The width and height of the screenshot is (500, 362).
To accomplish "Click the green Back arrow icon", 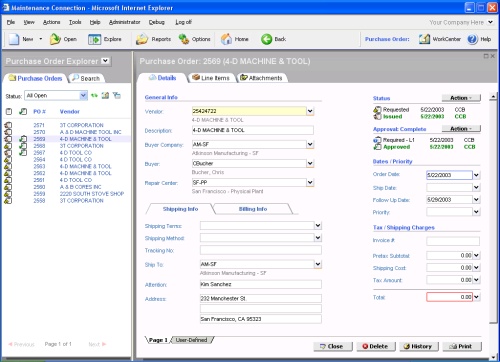I will tap(266, 39).
